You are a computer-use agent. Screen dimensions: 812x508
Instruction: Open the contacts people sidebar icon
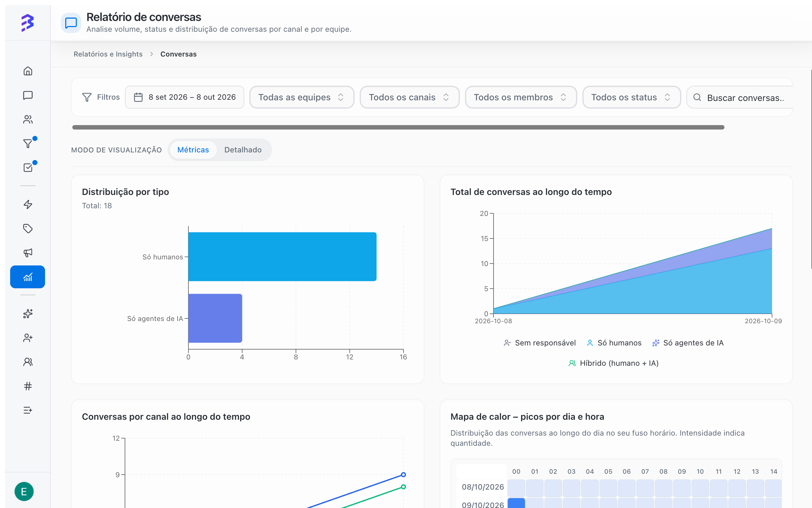click(28, 119)
